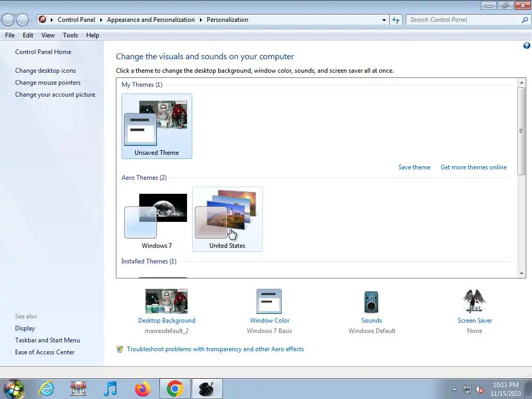Click the taskbar clock and date
This screenshot has width=532, height=399.
point(506,389)
